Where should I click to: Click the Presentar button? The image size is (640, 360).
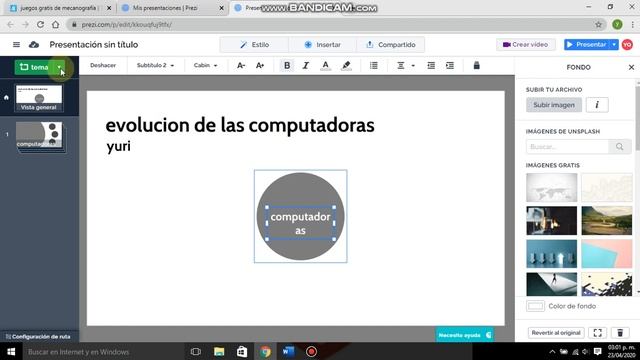tap(587, 44)
